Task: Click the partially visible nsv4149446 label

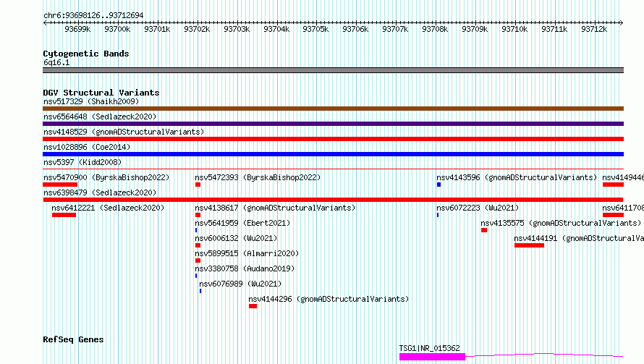Action: 623,177
